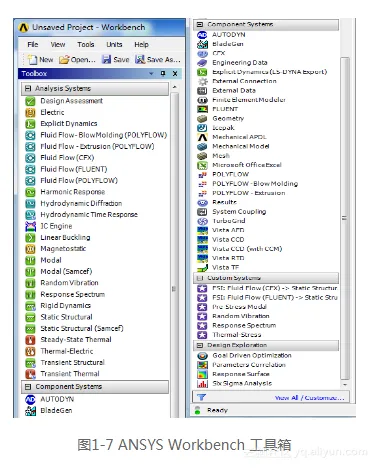
Task: Collapse the Design Exploration group
Action: (x=200, y=345)
